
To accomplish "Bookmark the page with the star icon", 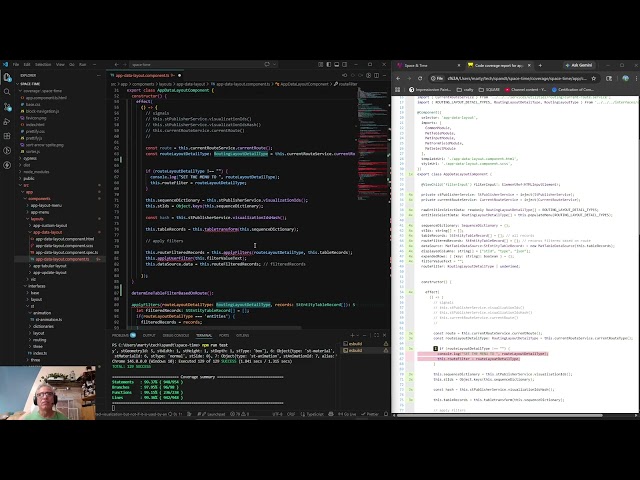I will pyautogui.click(x=594, y=78).
